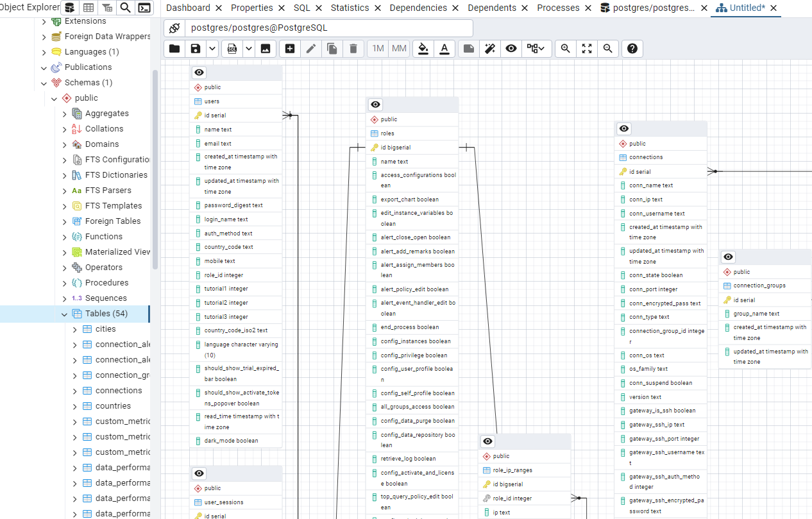Close the Untitled* ERD tab
This screenshot has height=519, width=812.
click(x=774, y=8)
